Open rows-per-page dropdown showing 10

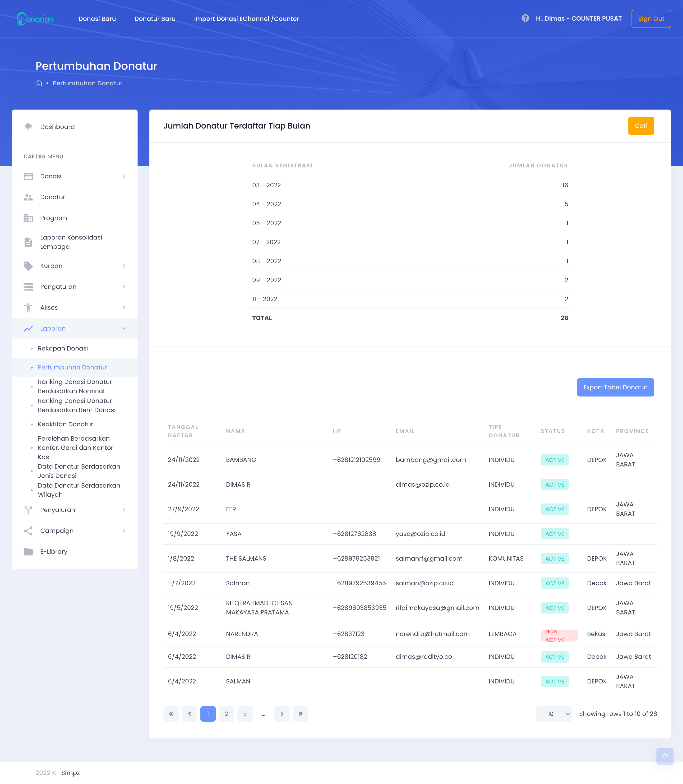(554, 714)
